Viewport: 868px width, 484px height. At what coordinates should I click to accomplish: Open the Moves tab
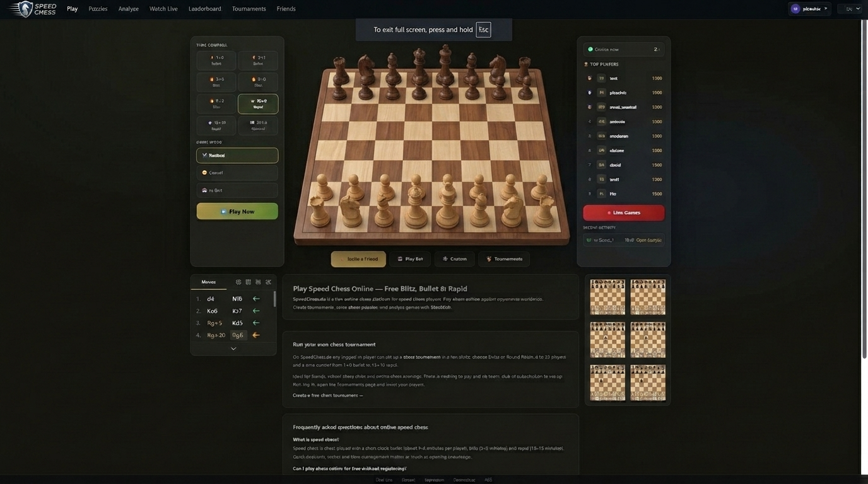pos(209,282)
